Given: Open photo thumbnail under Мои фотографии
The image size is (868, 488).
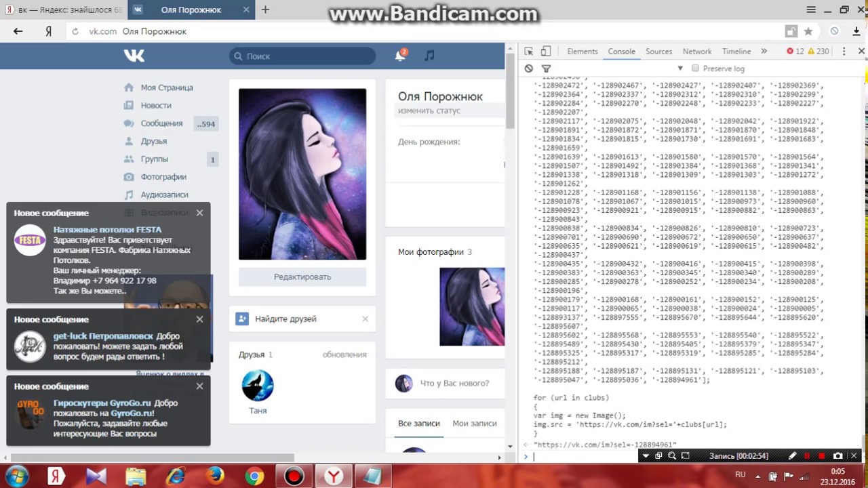Looking at the screenshot, I should pos(472,306).
